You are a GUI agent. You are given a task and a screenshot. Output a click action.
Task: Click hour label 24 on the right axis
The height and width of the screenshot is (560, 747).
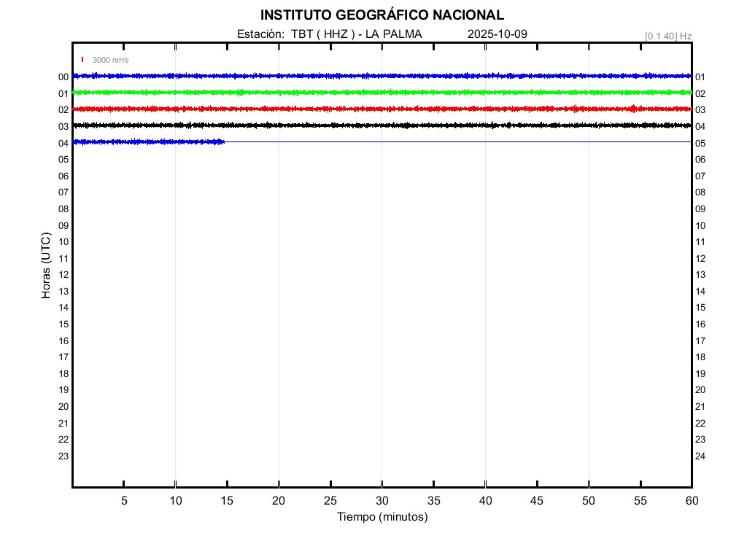(x=700, y=456)
